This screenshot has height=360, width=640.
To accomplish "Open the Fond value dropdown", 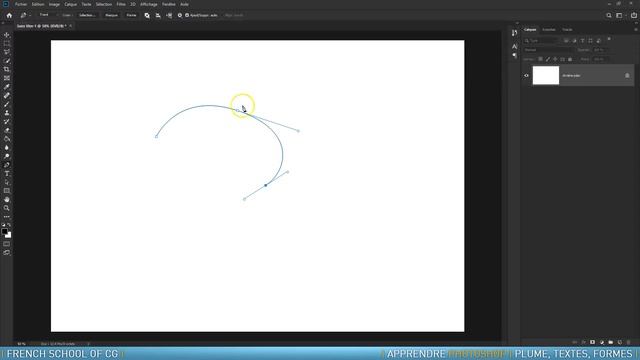I will 601,59.
